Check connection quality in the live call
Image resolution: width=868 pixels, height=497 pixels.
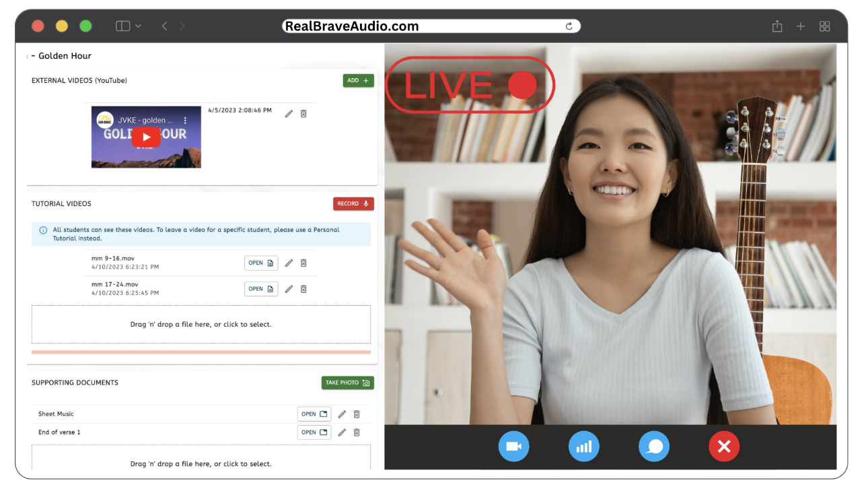[583, 446]
